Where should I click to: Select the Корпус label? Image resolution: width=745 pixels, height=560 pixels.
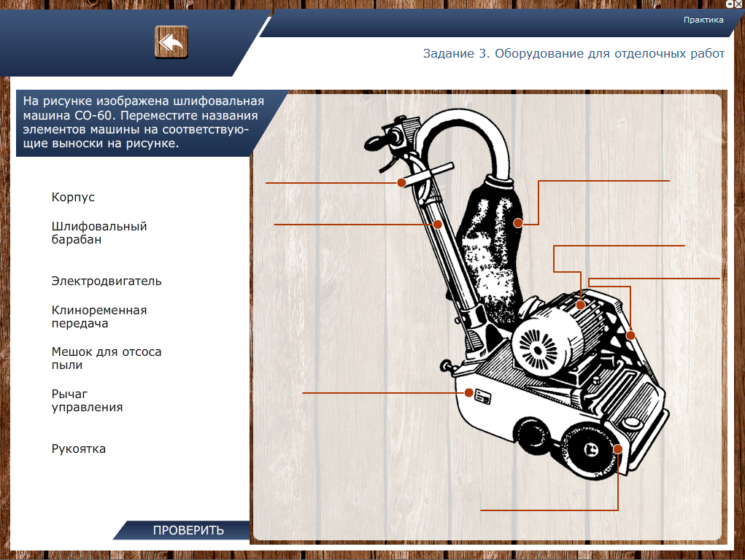(x=73, y=198)
